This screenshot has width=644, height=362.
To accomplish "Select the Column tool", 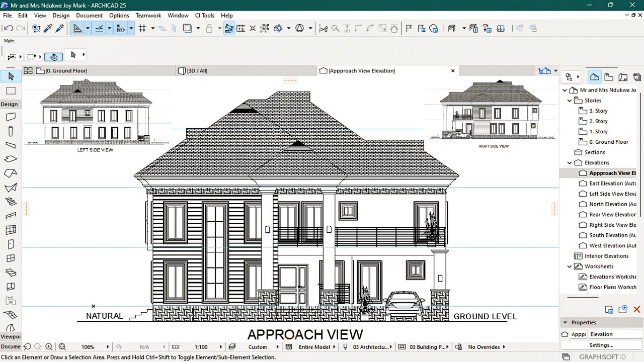I will click(11, 132).
